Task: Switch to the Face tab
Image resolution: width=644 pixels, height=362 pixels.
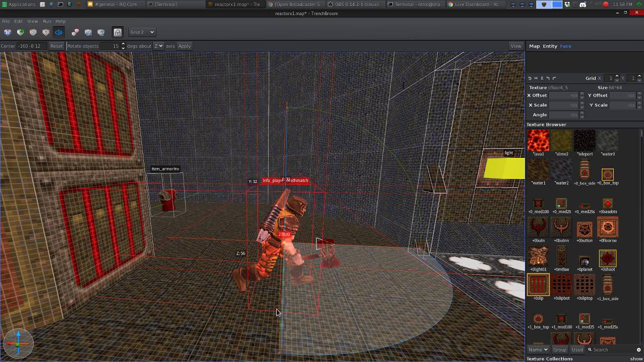Action: tap(566, 46)
